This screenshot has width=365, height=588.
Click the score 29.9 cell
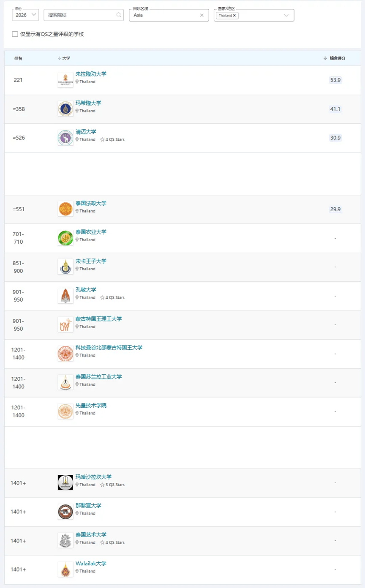pyautogui.click(x=335, y=209)
